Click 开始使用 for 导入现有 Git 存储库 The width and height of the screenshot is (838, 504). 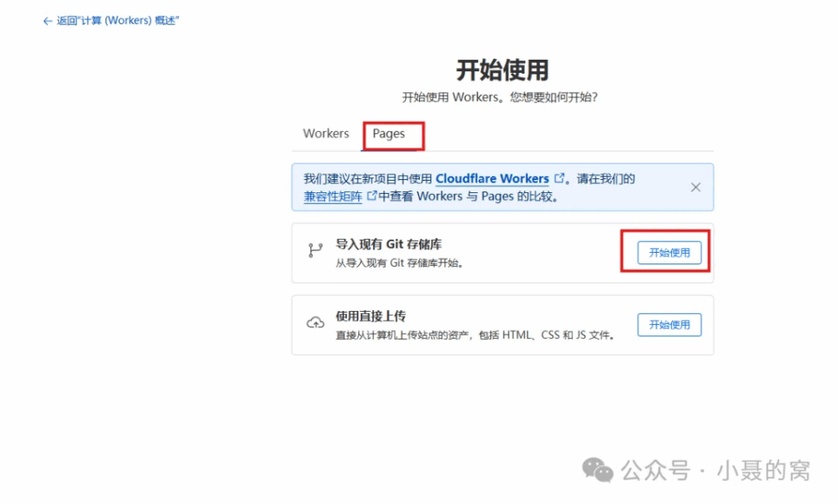669,253
